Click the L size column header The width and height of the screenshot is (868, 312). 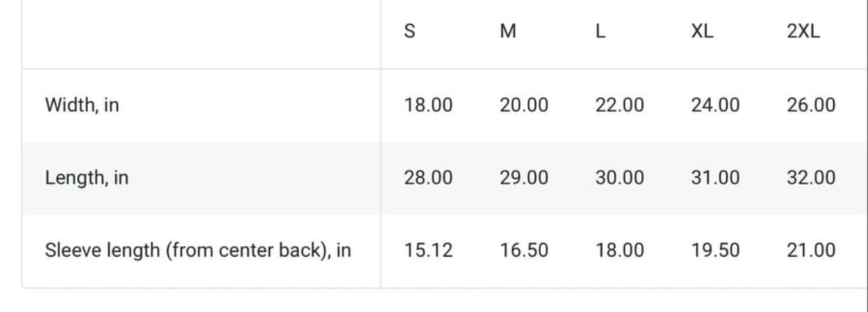coord(600,31)
